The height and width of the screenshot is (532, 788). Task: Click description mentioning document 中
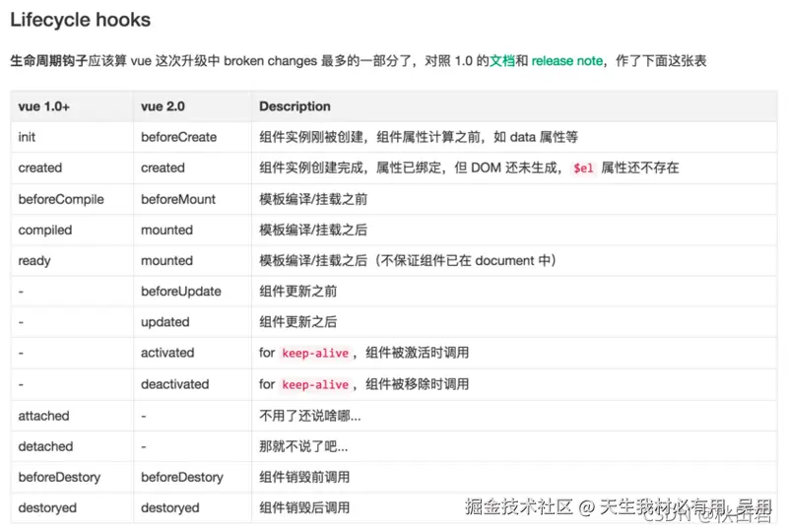409,260
